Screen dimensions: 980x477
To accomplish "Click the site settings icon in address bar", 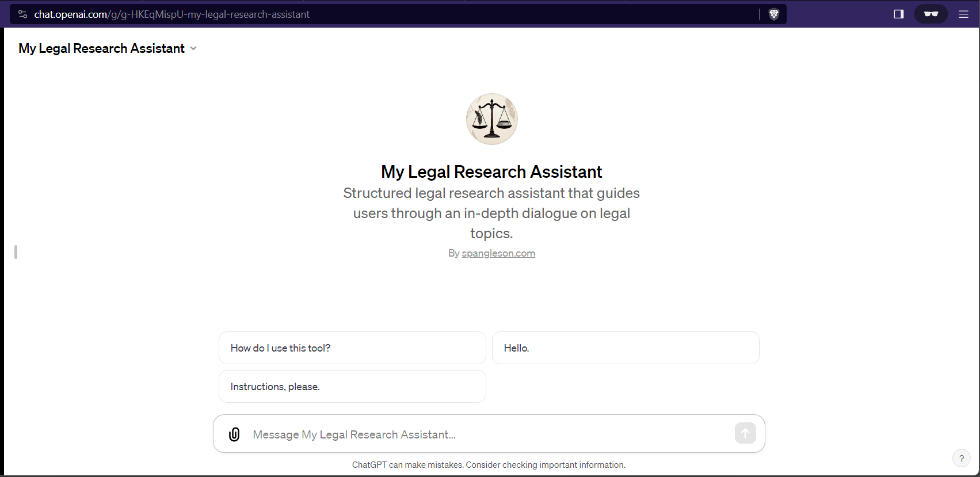I will point(23,14).
